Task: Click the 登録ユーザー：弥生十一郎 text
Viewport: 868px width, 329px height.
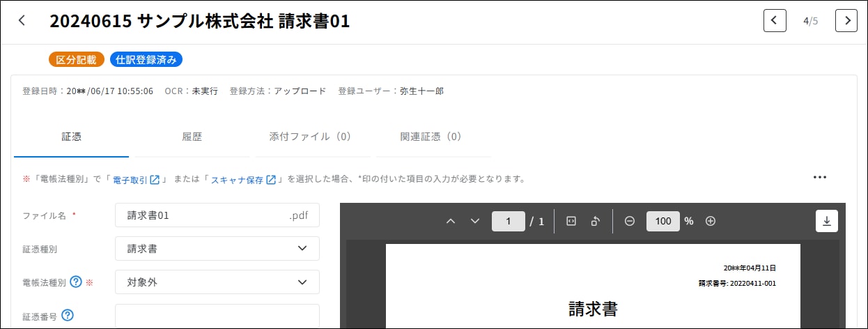Action: [391, 91]
